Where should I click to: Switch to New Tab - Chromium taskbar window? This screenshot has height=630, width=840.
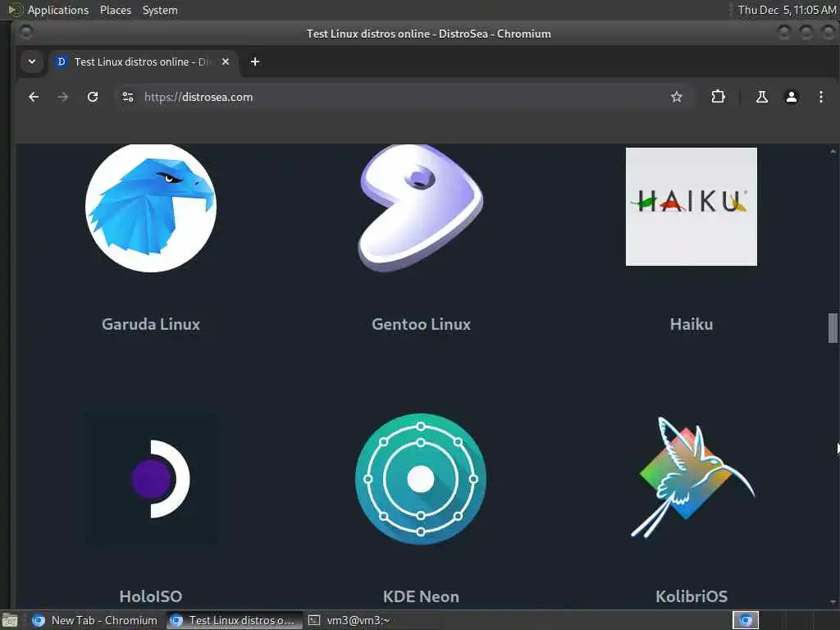95,620
